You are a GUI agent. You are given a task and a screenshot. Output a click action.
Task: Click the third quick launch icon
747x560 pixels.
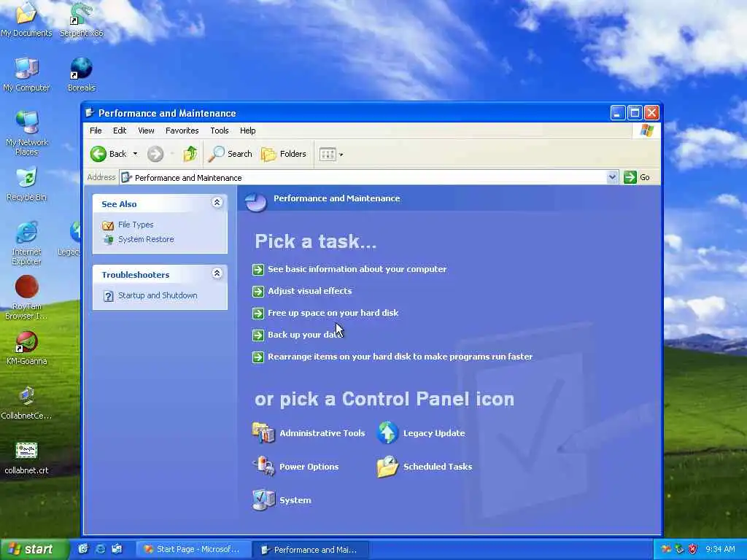[x=117, y=549]
